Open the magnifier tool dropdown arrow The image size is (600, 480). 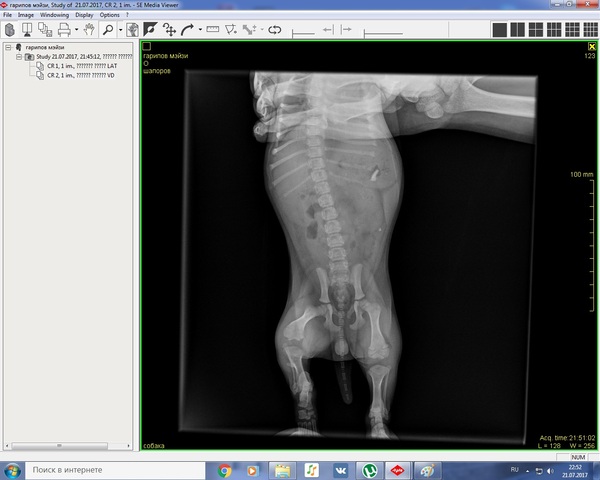click(120, 30)
